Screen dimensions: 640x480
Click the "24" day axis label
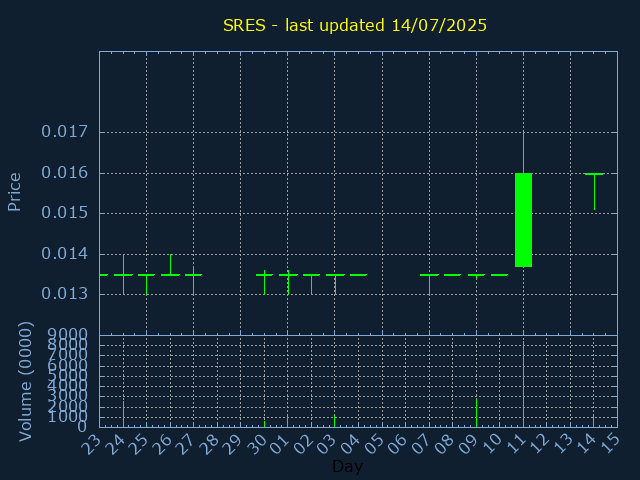click(x=115, y=444)
